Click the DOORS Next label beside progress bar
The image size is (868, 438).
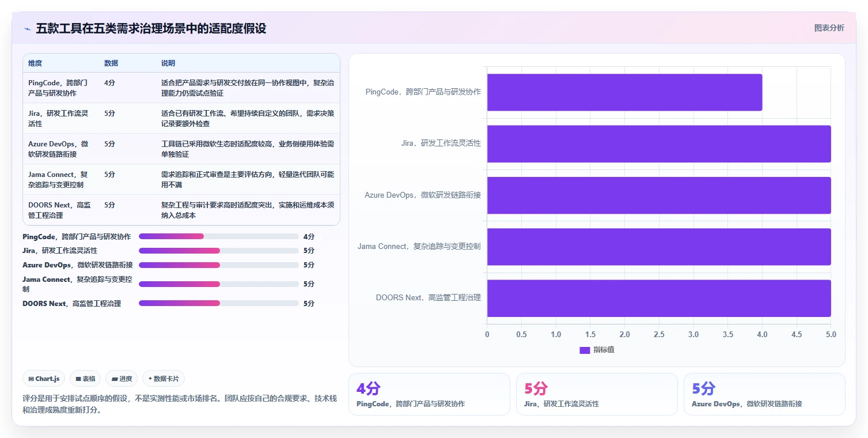(x=71, y=303)
